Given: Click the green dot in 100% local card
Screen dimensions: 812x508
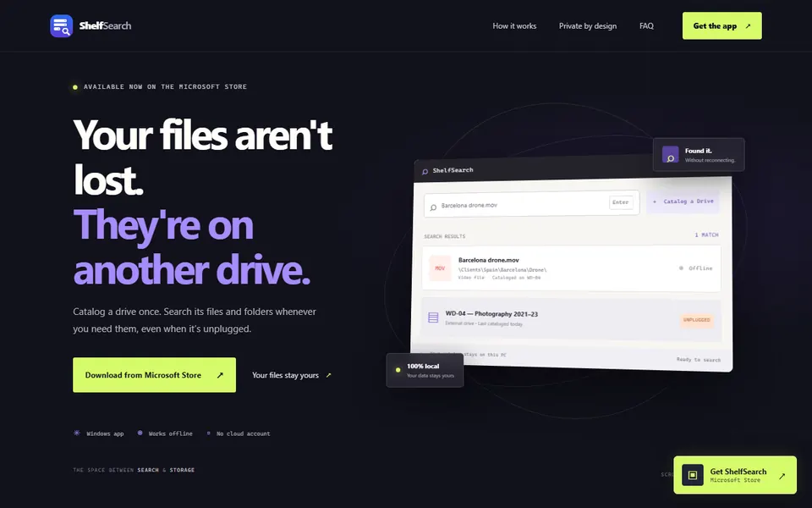Looking at the screenshot, I should tap(398, 370).
